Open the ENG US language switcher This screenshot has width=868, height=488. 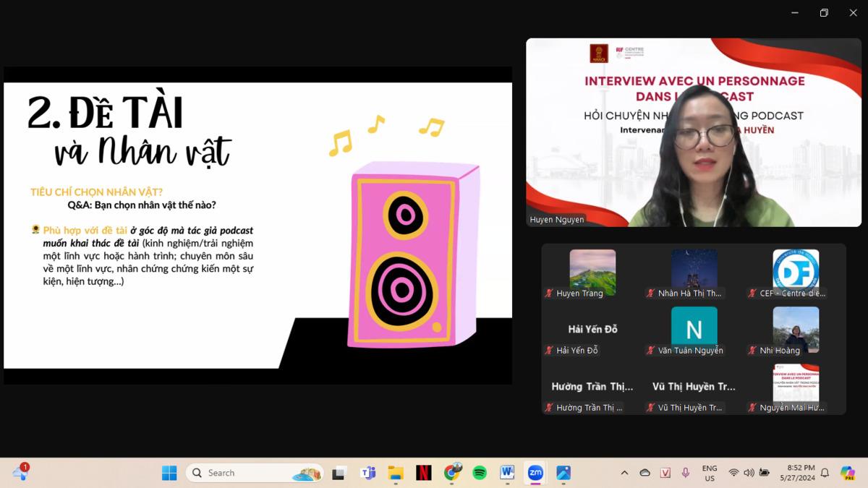tap(710, 473)
